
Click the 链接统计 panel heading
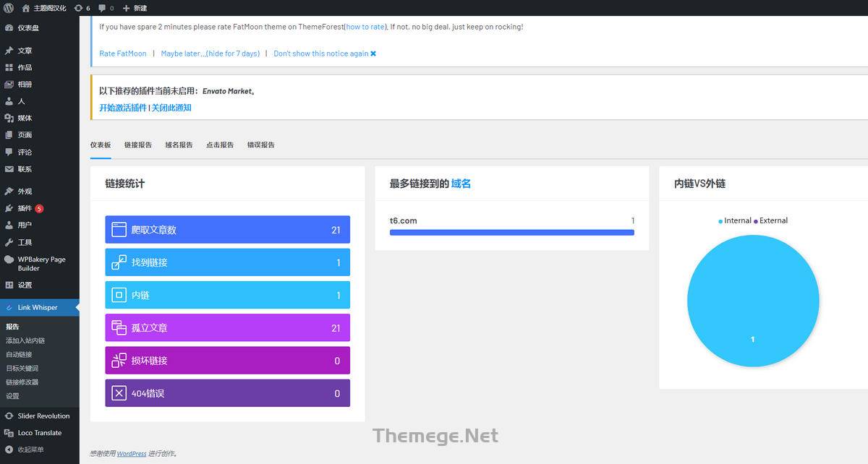[x=125, y=184]
